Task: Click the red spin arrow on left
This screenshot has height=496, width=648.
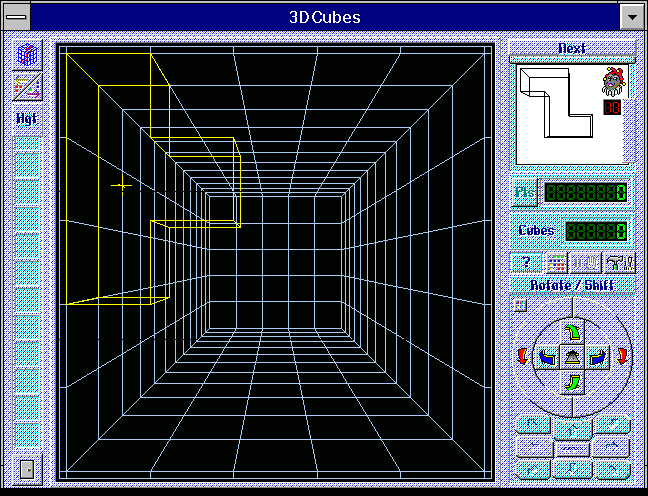Action: pos(521,357)
